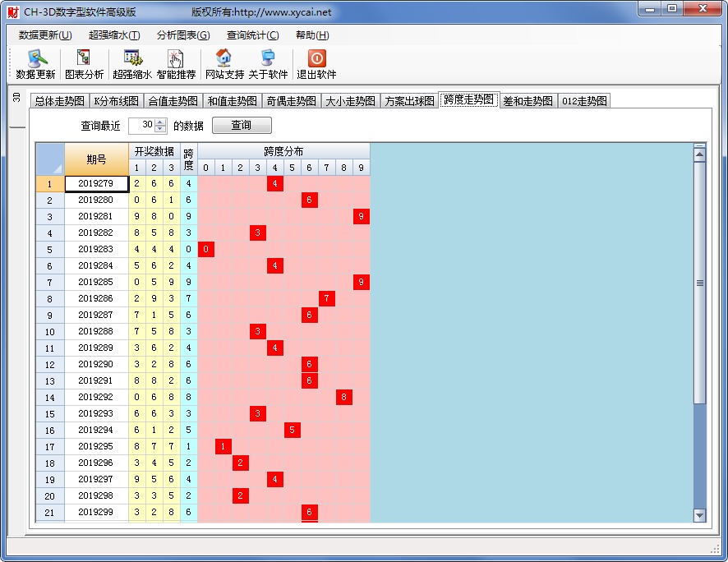Click the 数据更新 toolbar icon
Image resolution: width=728 pixels, height=562 pixels.
[x=36, y=59]
